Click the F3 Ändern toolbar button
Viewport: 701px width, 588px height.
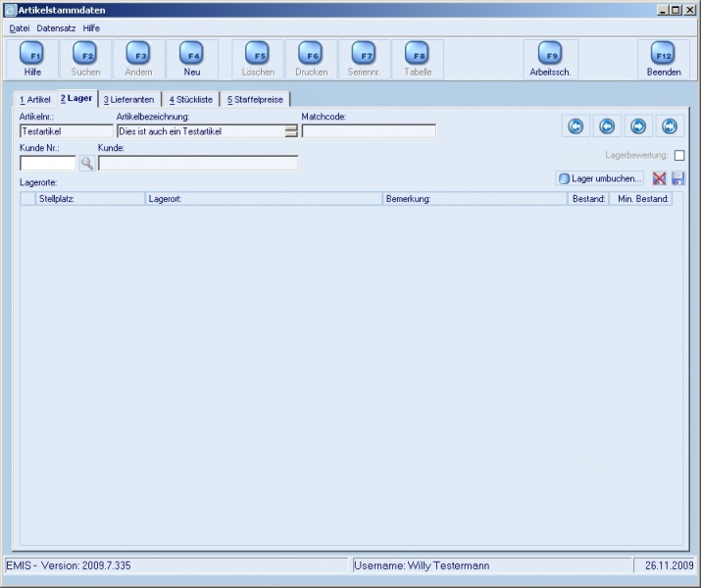(x=138, y=60)
